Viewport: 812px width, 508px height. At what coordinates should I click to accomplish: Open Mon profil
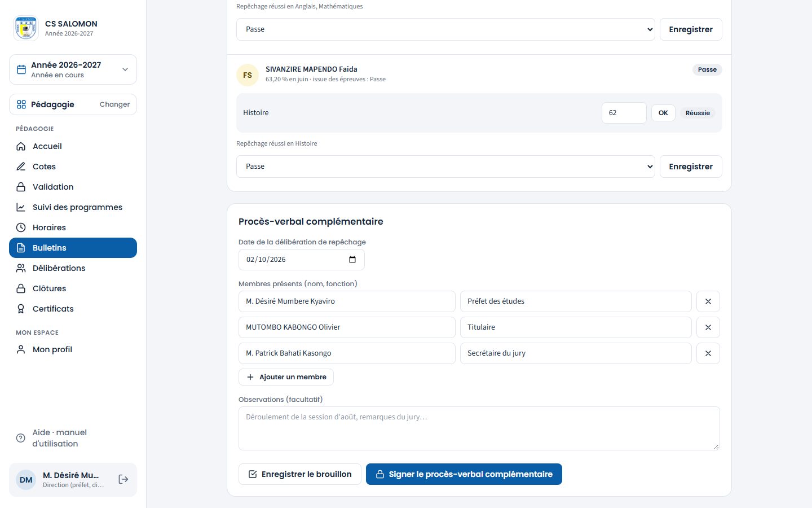click(73, 349)
